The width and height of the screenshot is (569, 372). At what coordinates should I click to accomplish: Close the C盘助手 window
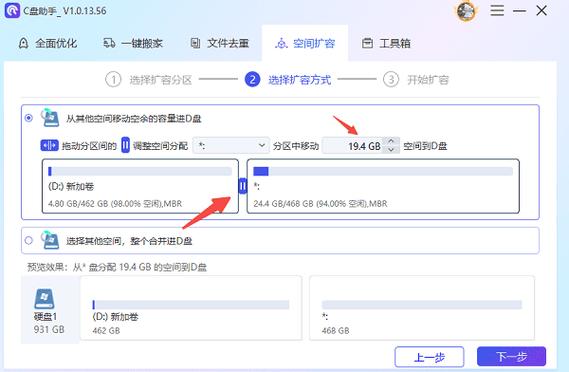point(542,11)
